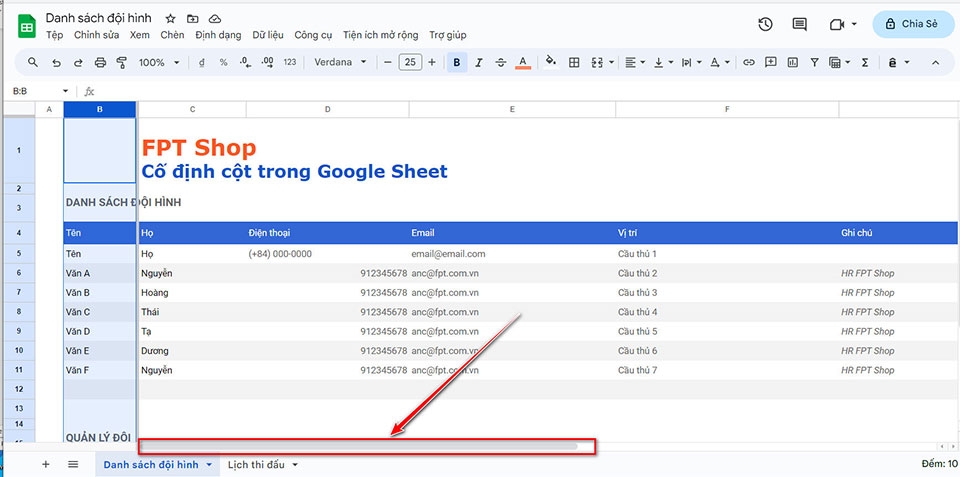Increase font size with plus button
The height and width of the screenshot is (477, 960).
click(x=432, y=62)
